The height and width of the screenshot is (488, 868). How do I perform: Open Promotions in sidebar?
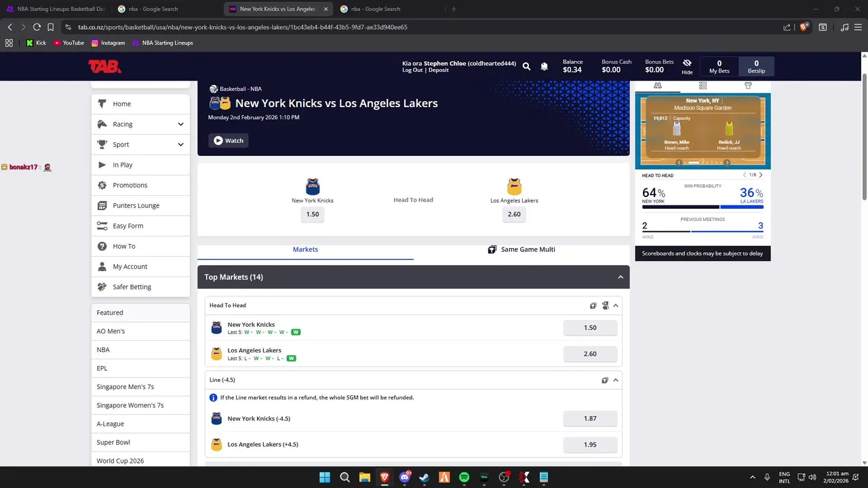click(x=140, y=185)
